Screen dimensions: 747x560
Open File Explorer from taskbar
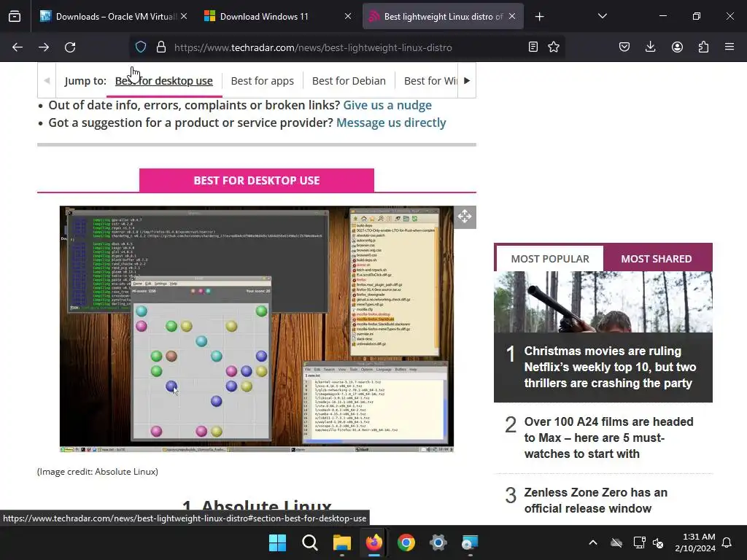(x=341, y=542)
